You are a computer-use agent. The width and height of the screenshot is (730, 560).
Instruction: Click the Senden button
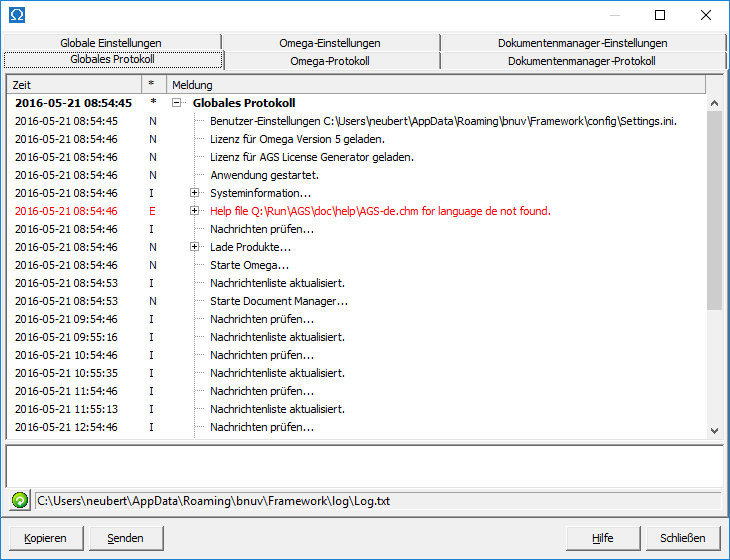click(x=126, y=538)
